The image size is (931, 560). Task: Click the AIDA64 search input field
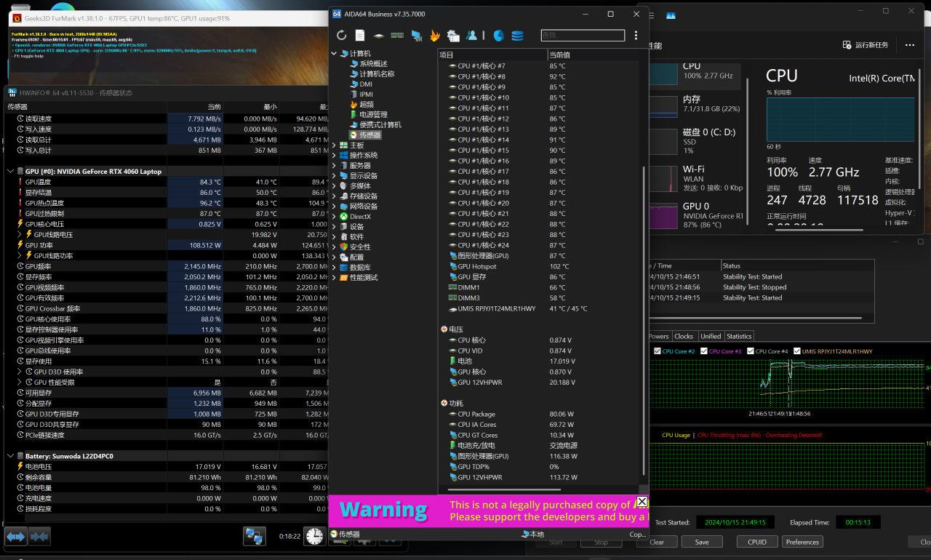coord(582,36)
